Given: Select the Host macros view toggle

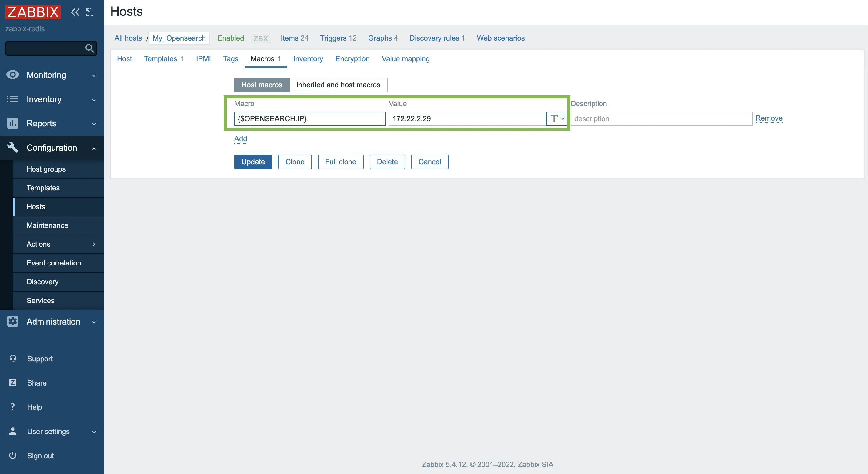Looking at the screenshot, I should 262,85.
